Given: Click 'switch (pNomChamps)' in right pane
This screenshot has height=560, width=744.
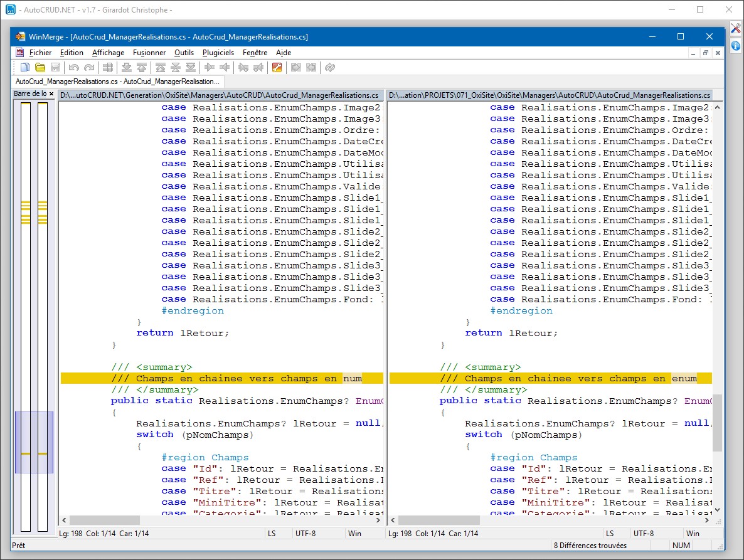Looking at the screenshot, I should pos(523,435).
